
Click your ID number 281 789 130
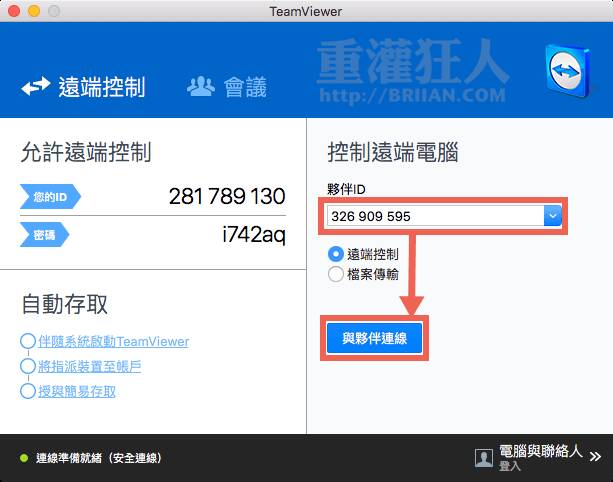[x=227, y=196]
